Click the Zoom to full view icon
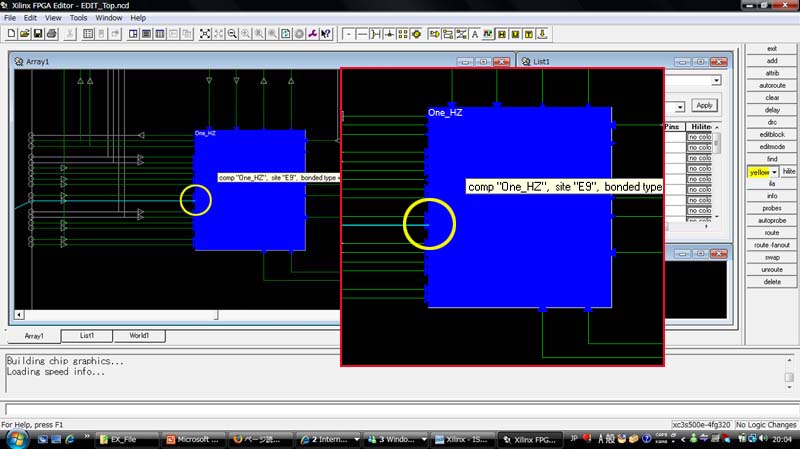The height and width of the screenshot is (449, 800). click(x=205, y=34)
